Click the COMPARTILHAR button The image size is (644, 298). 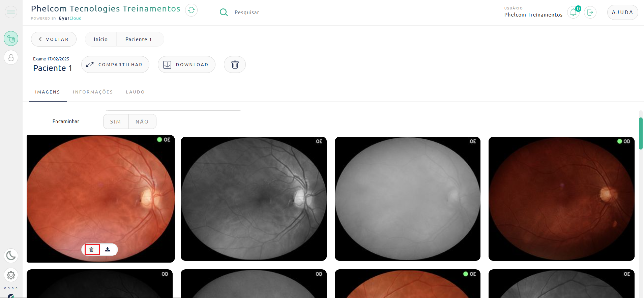pos(115,64)
